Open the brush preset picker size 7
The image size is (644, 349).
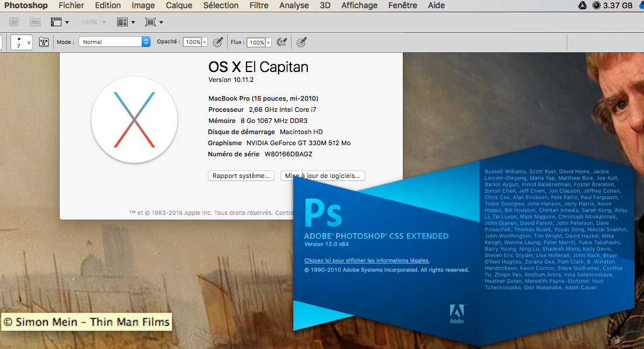pyautogui.click(x=21, y=42)
